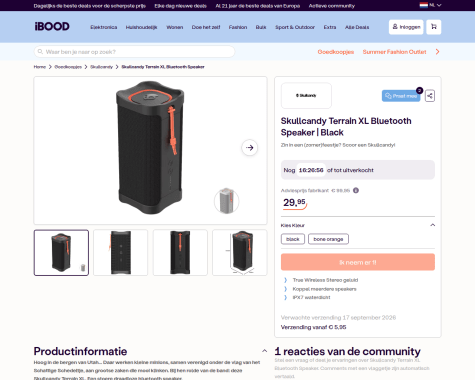Screen dimensions: 475x380
Task: Open the Sport & Outdoor menu
Action: 295,27
